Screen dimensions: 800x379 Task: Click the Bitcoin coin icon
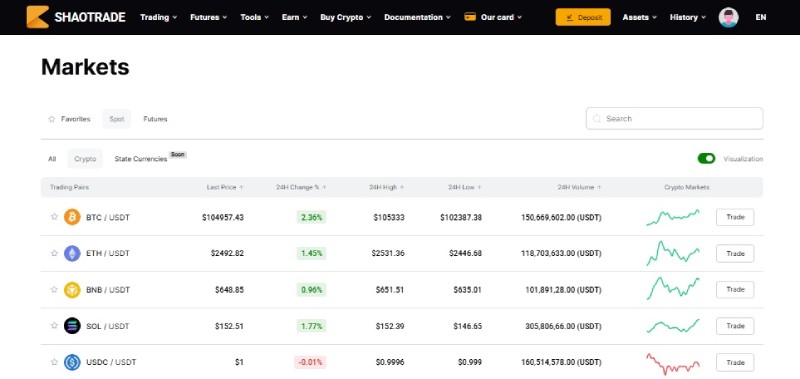[72, 217]
